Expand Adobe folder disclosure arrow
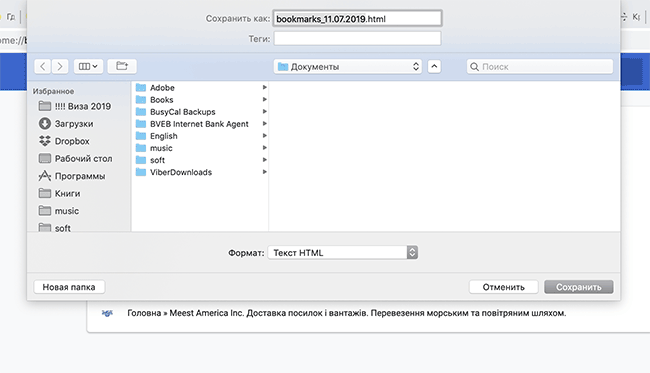The height and width of the screenshot is (373, 650). click(x=264, y=87)
